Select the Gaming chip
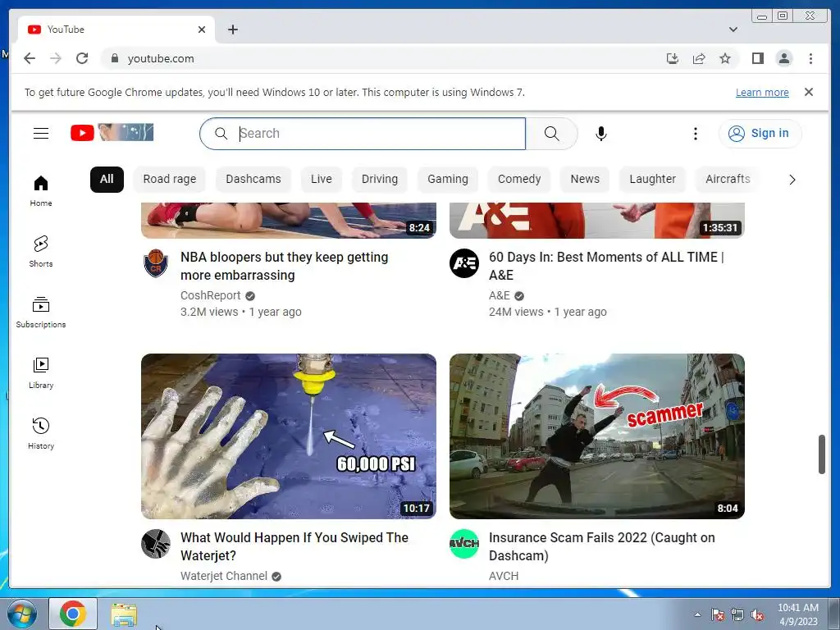 point(447,179)
